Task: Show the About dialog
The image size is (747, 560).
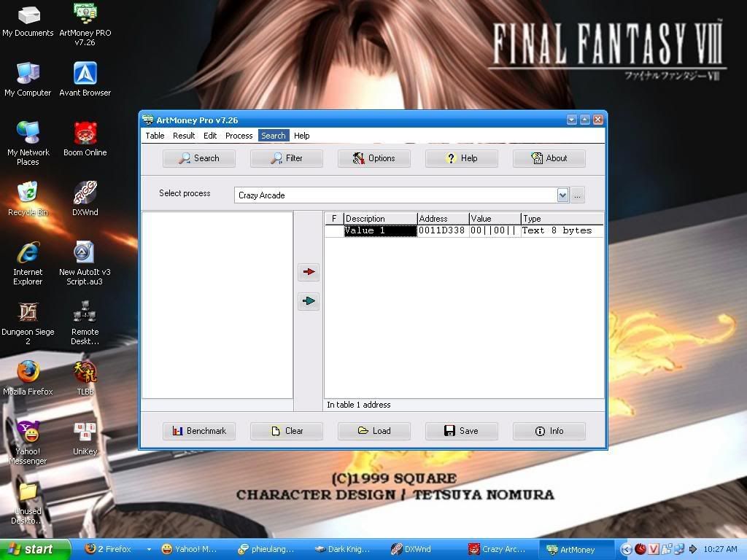Action: [549, 158]
